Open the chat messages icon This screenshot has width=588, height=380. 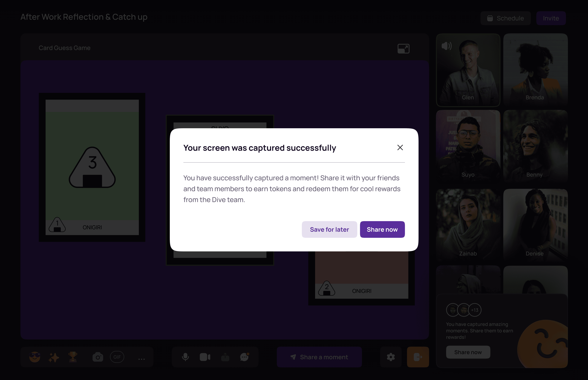[244, 357]
